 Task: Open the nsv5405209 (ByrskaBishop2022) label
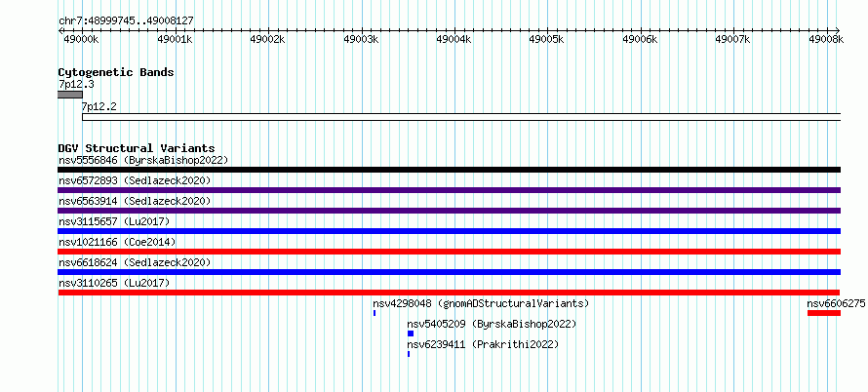pos(492,324)
